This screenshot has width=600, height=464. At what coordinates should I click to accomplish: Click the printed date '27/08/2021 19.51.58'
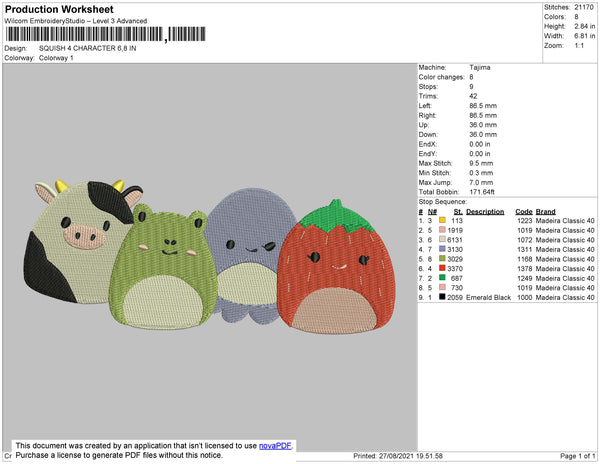411,456
